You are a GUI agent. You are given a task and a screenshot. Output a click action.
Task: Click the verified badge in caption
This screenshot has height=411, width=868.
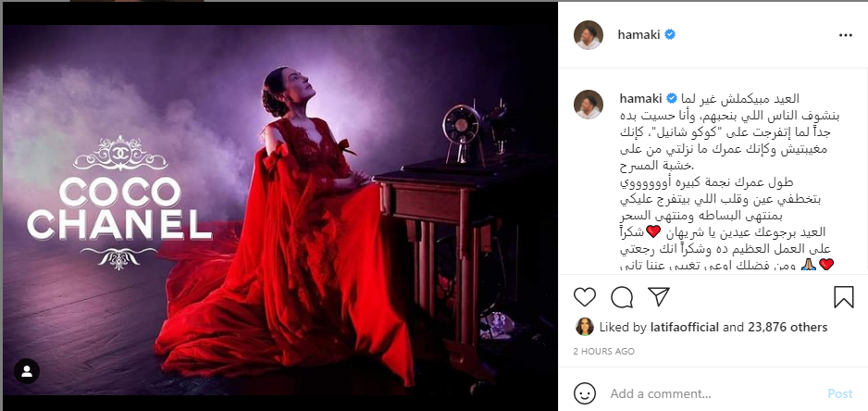tap(672, 99)
